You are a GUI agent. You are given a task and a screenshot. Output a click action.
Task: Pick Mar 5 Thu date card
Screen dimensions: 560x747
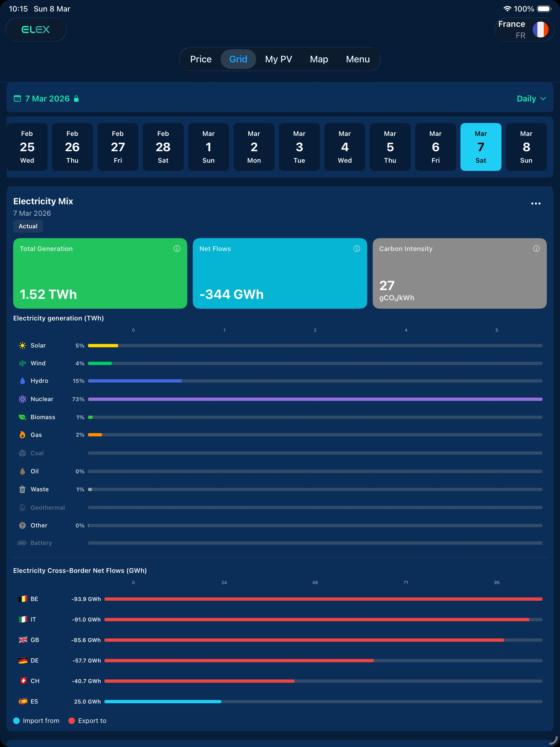[390, 147]
